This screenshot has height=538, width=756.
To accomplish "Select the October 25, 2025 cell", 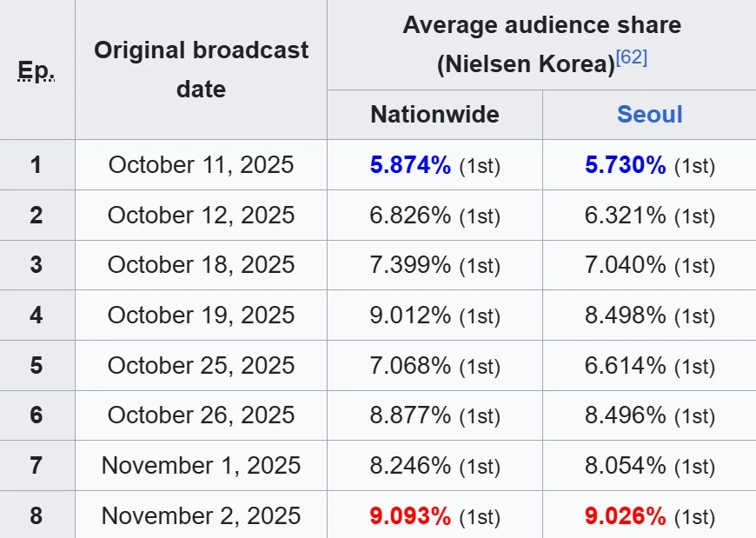I will [x=201, y=365].
